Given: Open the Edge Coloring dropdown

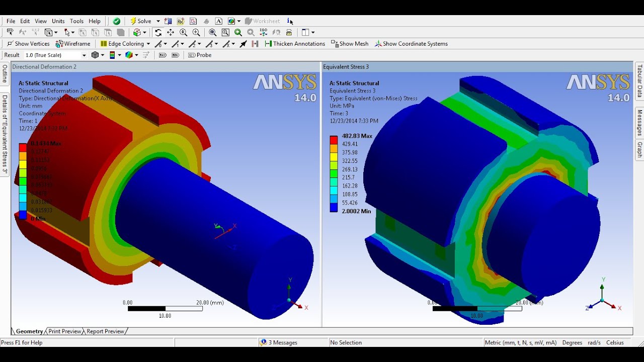Looking at the screenshot, I should coord(148,44).
